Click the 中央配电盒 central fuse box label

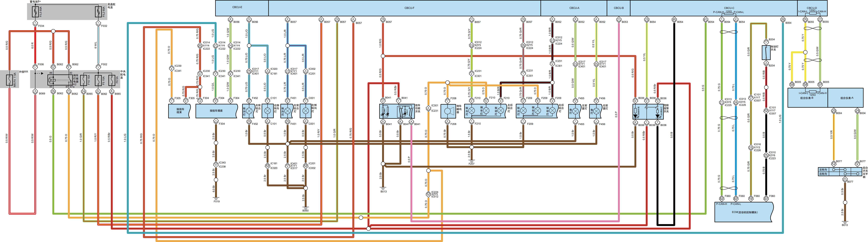(123, 74)
